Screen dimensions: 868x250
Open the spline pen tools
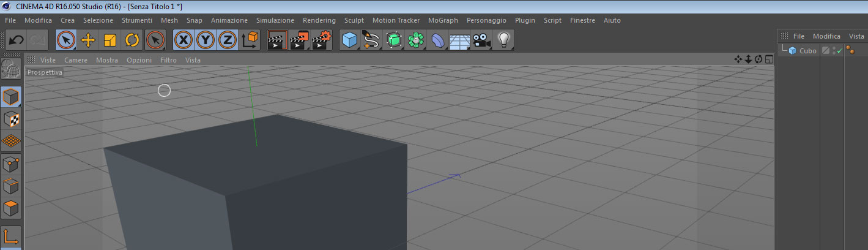coord(371,40)
